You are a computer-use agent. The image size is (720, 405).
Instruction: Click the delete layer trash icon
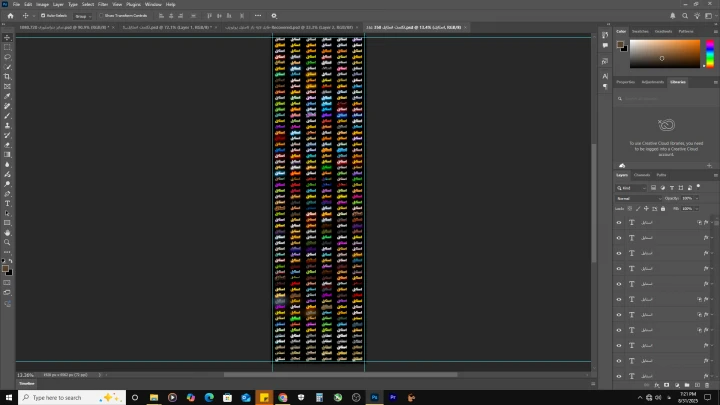click(x=707, y=385)
